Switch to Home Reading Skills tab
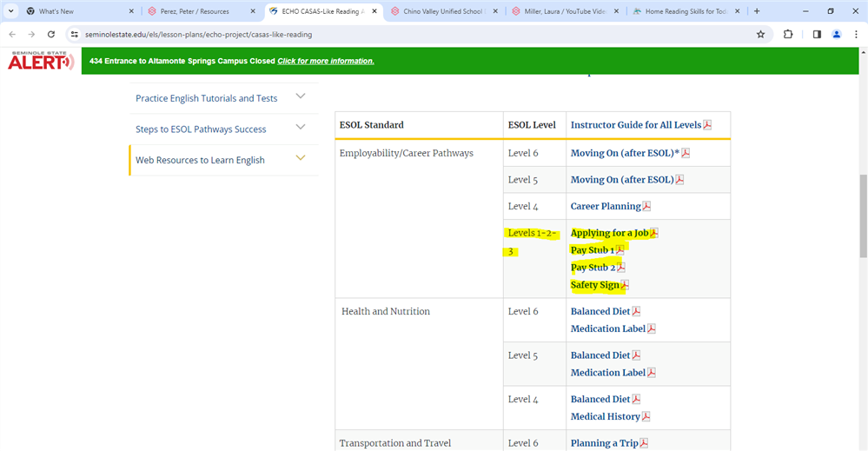The image size is (868, 451). [x=686, y=11]
